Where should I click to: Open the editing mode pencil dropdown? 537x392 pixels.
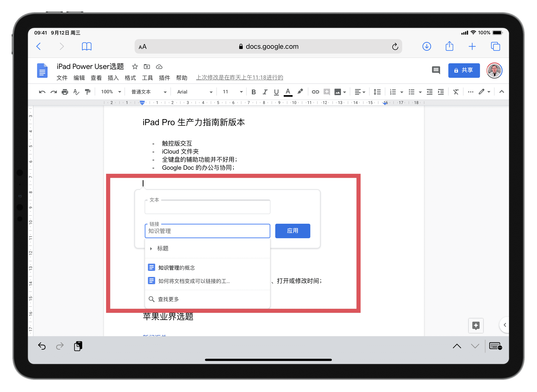tap(484, 92)
